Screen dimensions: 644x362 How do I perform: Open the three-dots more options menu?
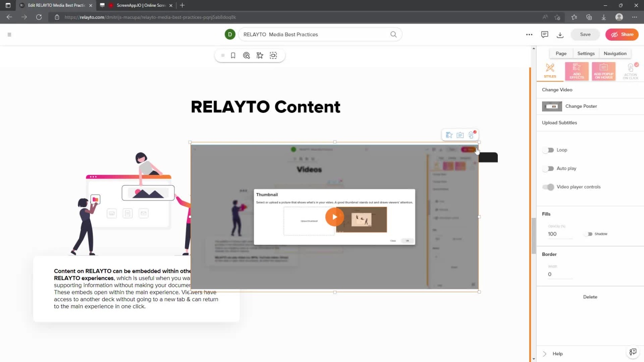point(529,34)
